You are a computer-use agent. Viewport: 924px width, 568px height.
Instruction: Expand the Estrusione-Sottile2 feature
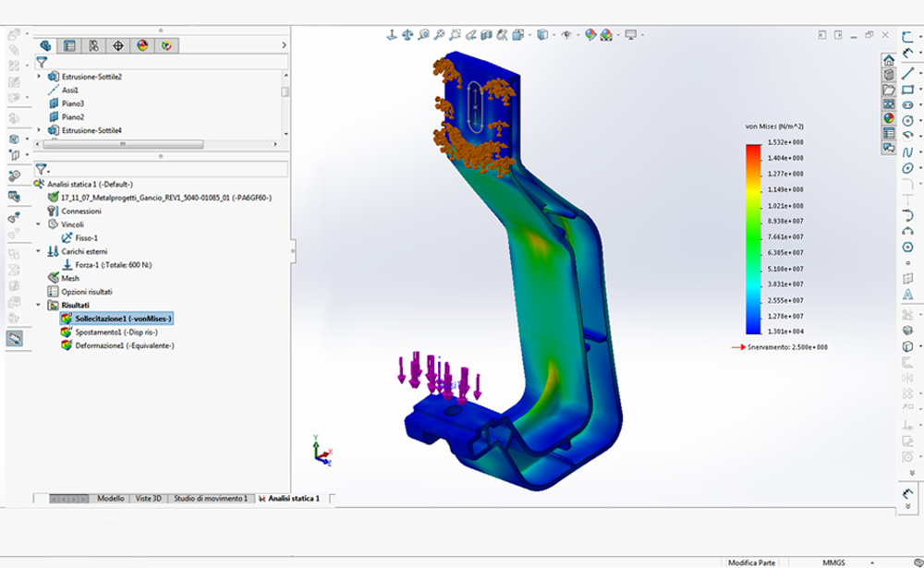tap(39, 77)
